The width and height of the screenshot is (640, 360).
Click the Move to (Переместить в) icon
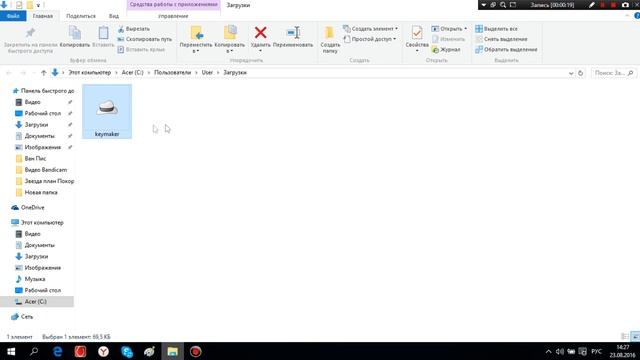point(196,33)
